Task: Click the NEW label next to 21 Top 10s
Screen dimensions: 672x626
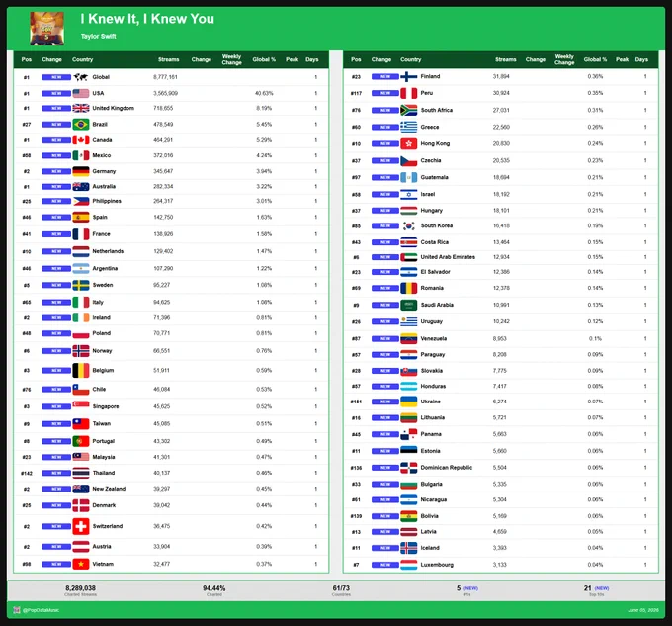Action: pos(601,588)
